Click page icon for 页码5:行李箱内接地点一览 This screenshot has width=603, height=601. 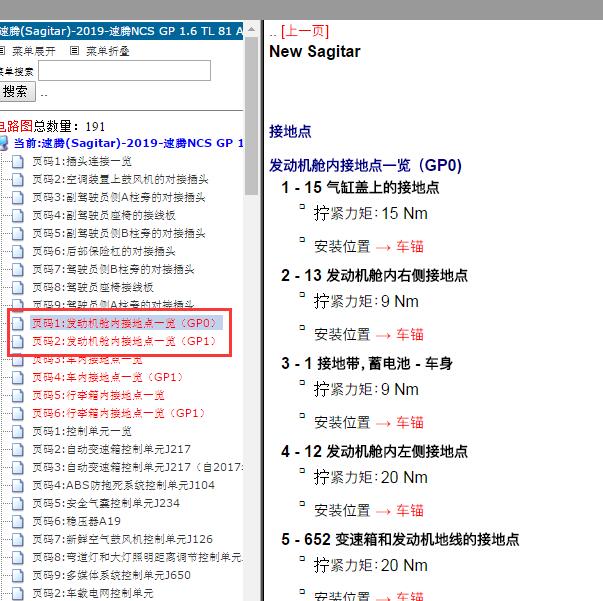click(17, 395)
